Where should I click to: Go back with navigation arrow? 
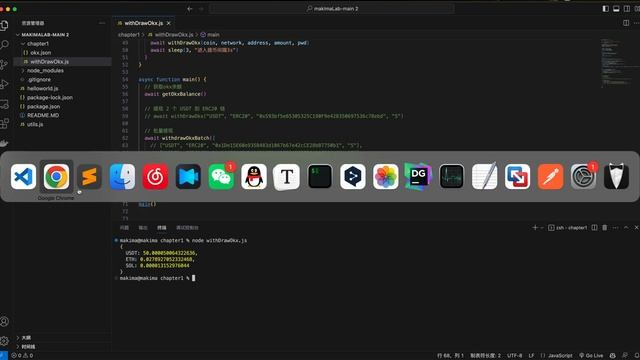[190, 9]
